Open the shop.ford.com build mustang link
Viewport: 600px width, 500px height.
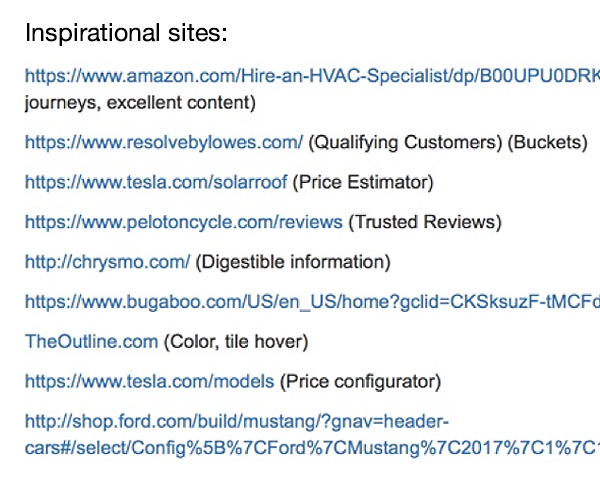coord(237,422)
